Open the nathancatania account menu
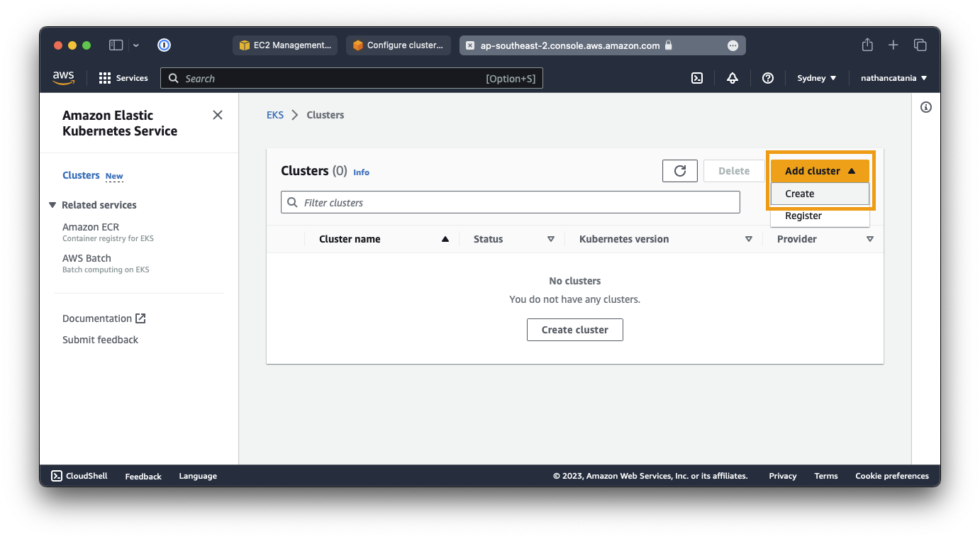The height and width of the screenshot is (539, 980). (x=893, y=78)
